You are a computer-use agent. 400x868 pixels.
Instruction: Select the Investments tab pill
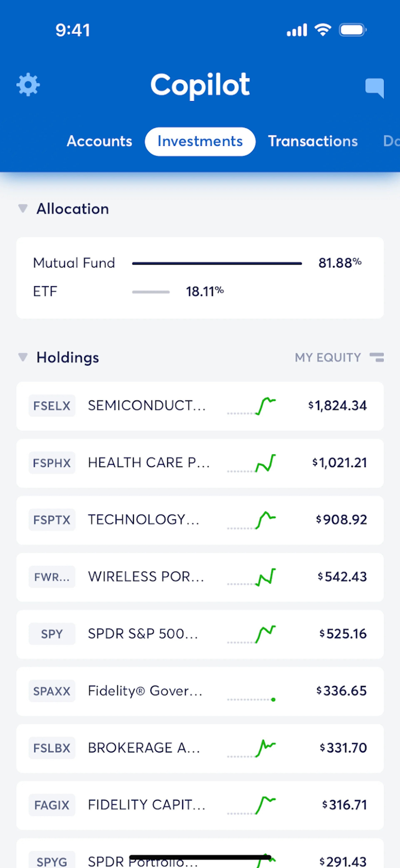[200, 141]
